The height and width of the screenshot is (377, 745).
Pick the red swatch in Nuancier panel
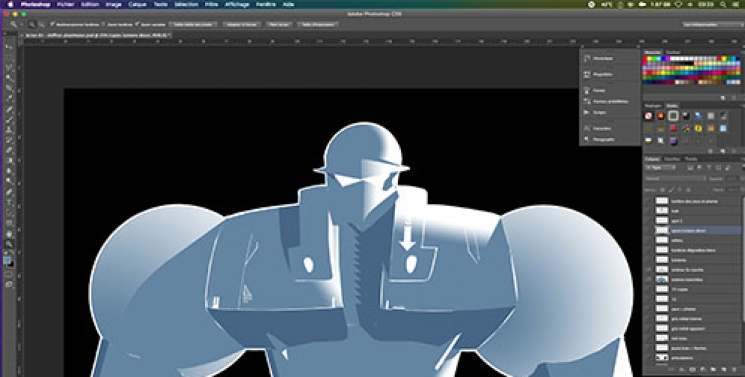tap(645, 59)
